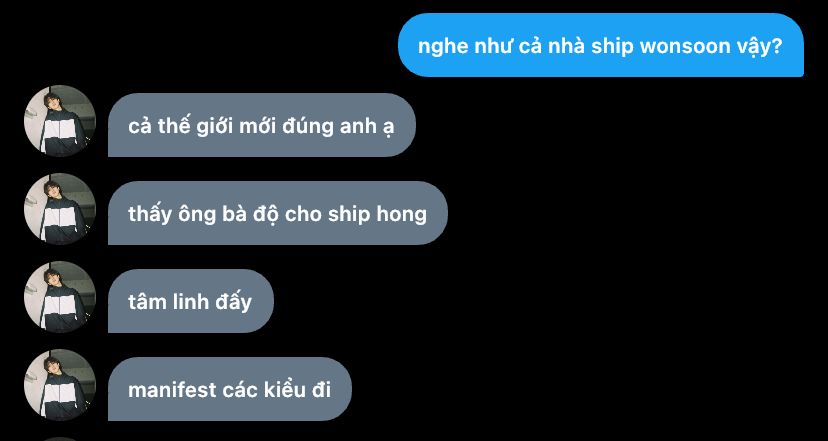Select the 'thấy ông bà độ cho ship hong' bubble
Viewport: 828px width, 441px height.
(278, 213)
